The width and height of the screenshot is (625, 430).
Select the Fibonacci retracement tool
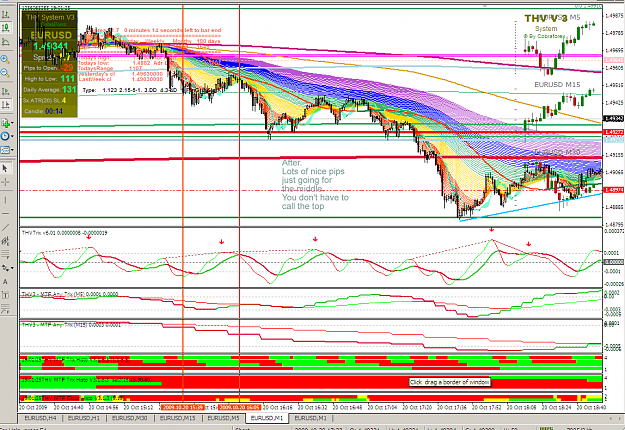[x=6, y=254]
